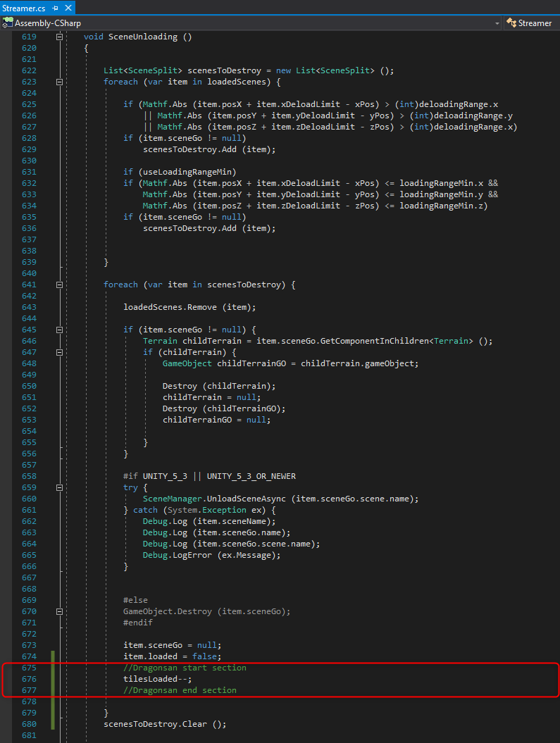This screenshot has height=743, width=560.
Task: Pin the Streamer.cs tab
Action: coord(55,7)
